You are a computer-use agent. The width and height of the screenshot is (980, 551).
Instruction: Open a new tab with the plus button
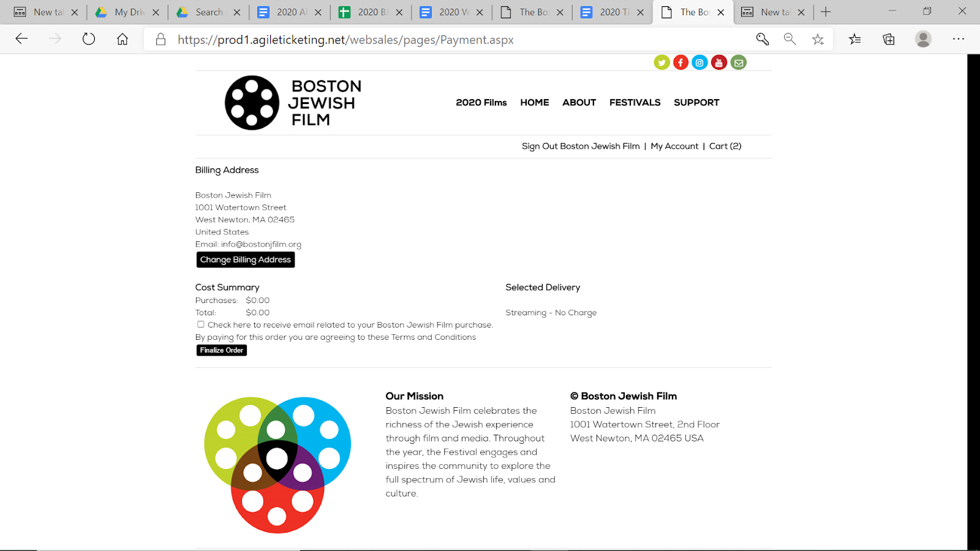point(826,12)
